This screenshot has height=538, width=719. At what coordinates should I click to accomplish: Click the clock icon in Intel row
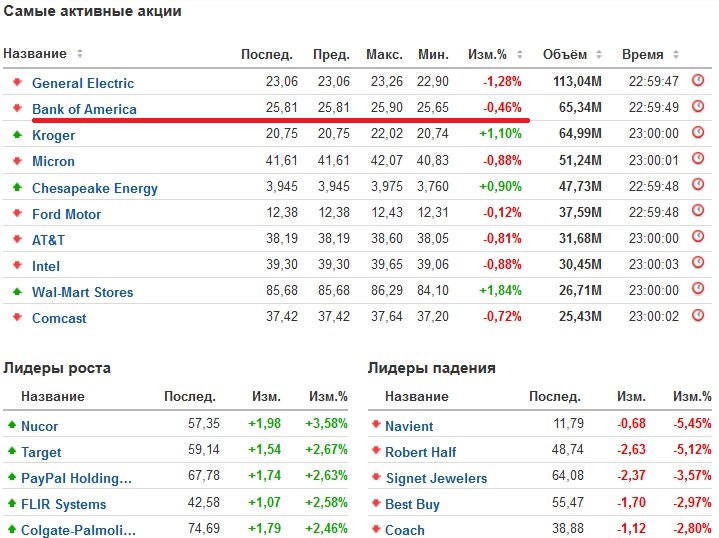[698, 265]
